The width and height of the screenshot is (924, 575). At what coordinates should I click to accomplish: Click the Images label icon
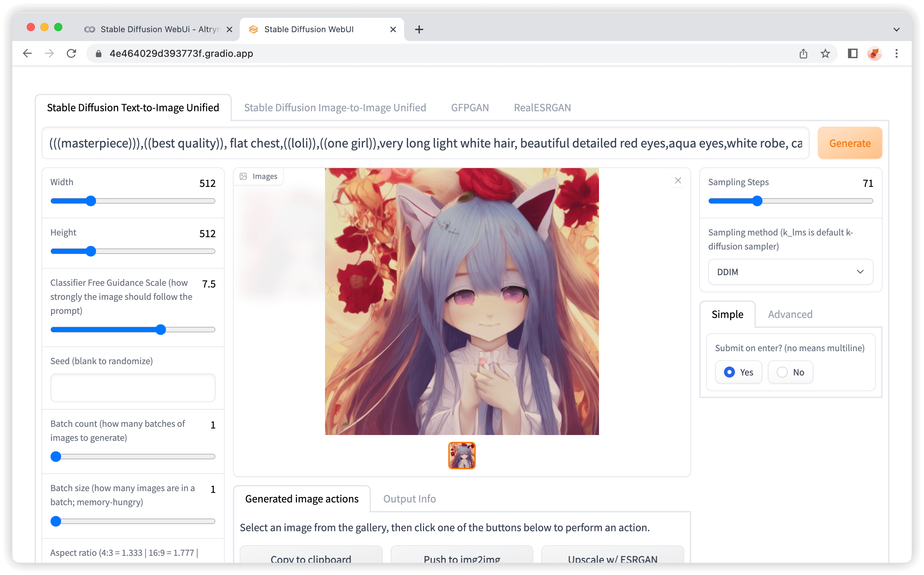pyautogui.click(x=244, y=176)
